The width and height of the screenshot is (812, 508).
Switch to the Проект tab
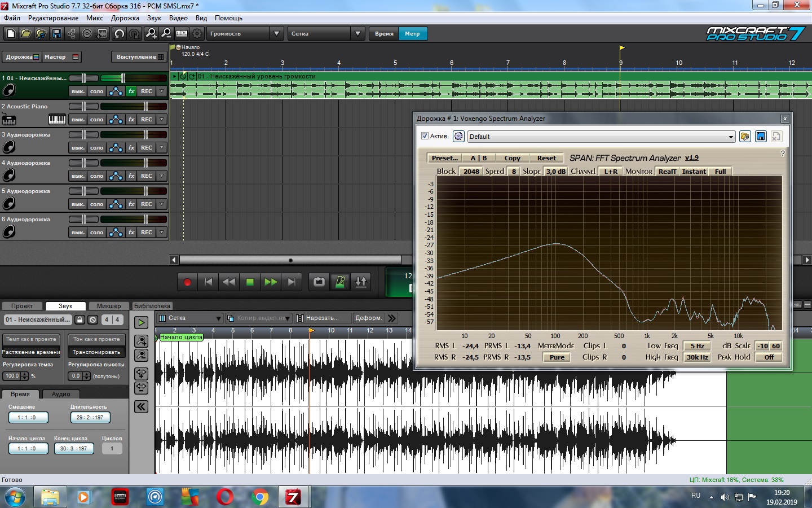pos(22,306)
